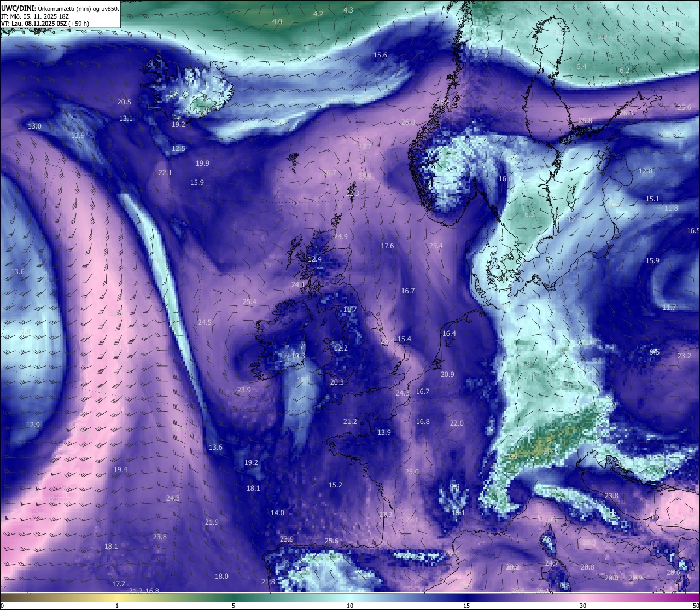Click the 19.9 value on the map
The image size is (700, 610).
tap(202, 164)
